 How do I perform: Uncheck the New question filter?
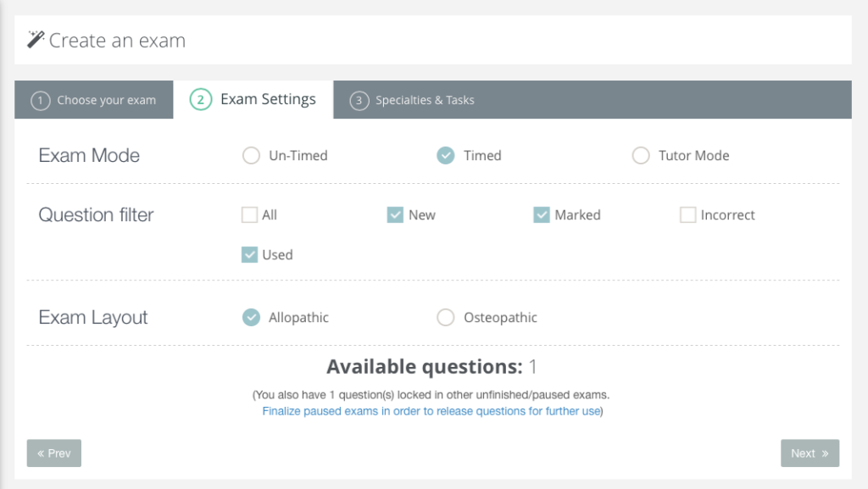(x=395, y=215)
